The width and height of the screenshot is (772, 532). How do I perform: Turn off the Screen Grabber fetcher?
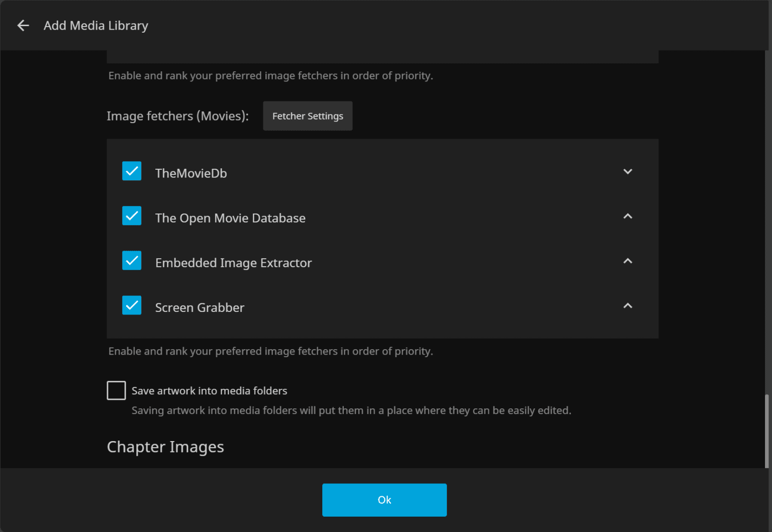tap(132, 305)
